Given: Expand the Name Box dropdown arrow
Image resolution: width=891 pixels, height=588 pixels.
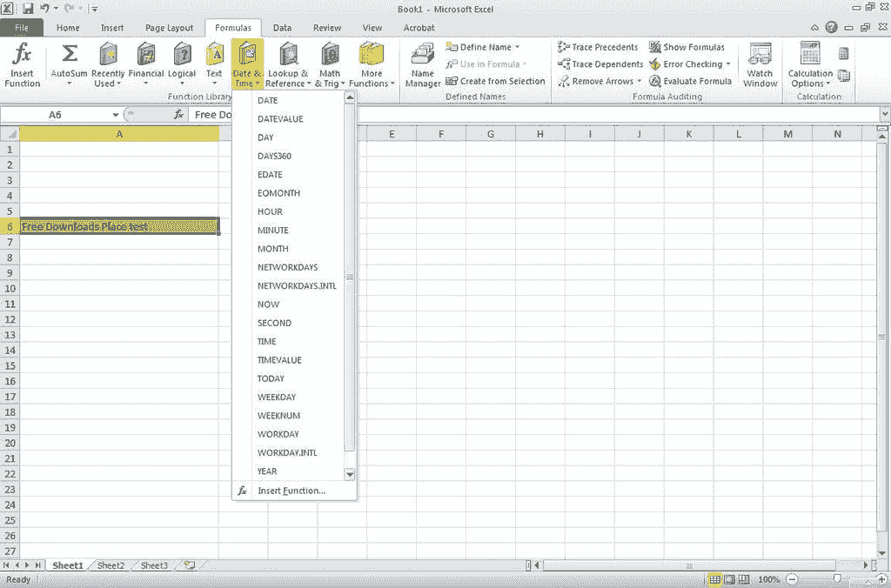Looking at the screenshot, I should click(x=116, y=115).
